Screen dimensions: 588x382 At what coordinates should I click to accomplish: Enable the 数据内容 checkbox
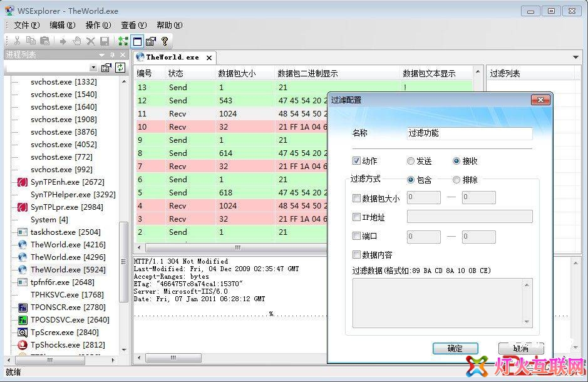click(x=356, y=255)
